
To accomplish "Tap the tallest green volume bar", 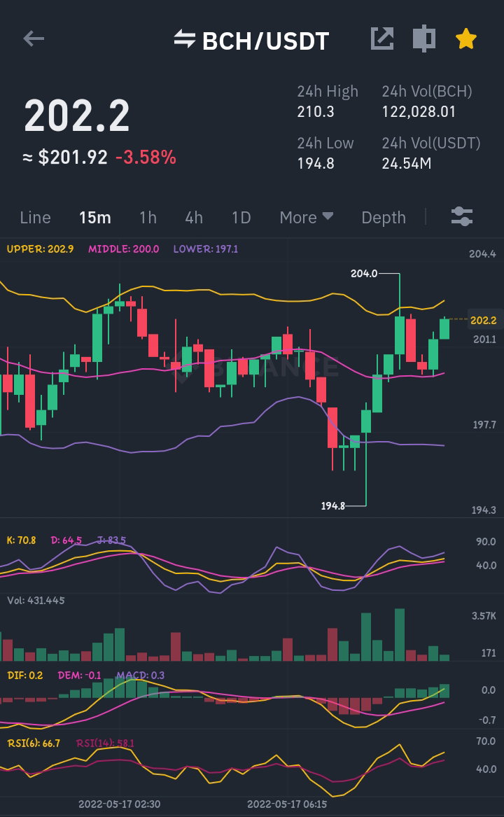I will click(400, 635).
